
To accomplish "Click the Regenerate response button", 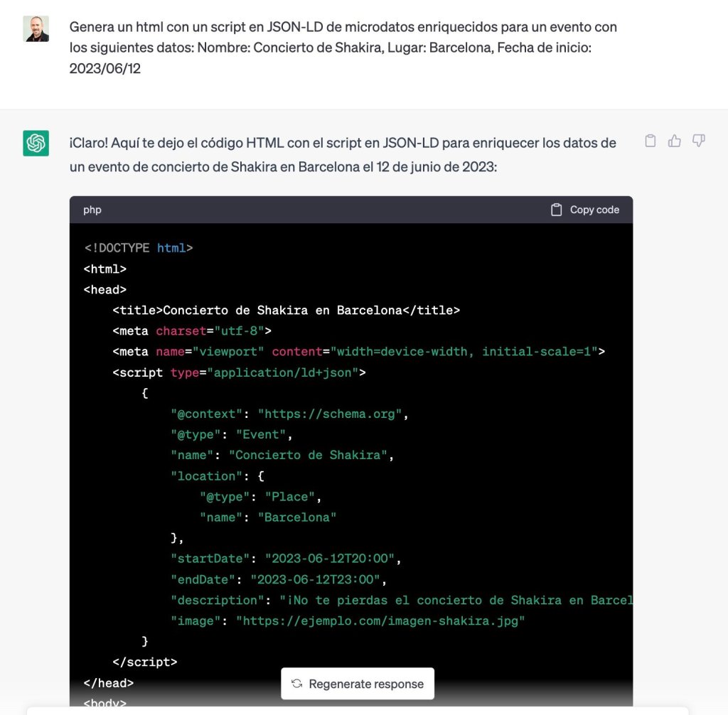I will [x=358, y=684].
